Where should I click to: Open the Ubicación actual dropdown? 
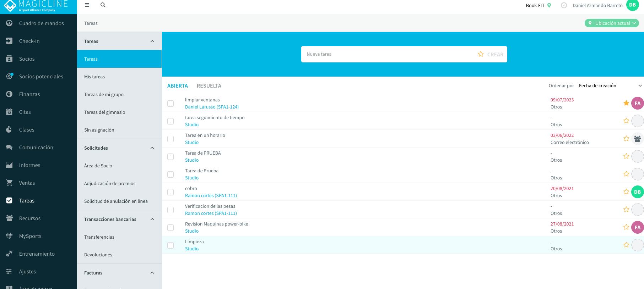pyautogui.click(x=612, y=23)
